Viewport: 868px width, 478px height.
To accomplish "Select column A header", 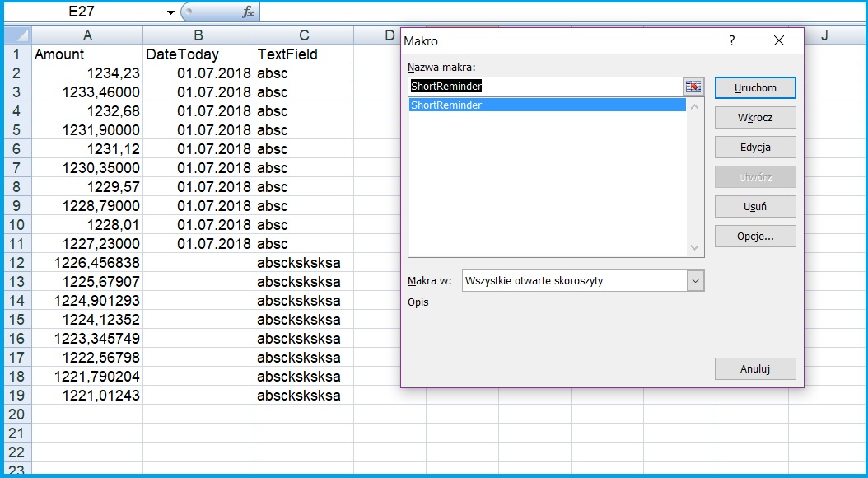I will (87, 35).
